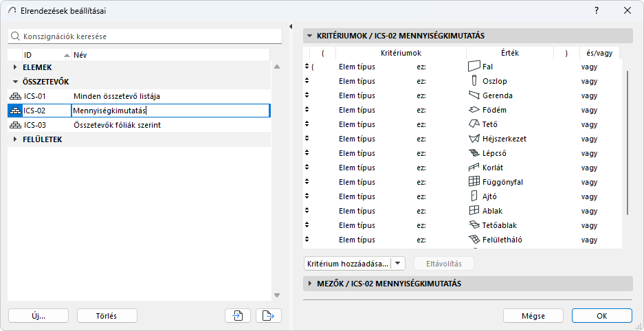The width and height of the screenshot is (644, 331).
Task: Expand the FELÜLETEK group
Action: pos(16,139)
